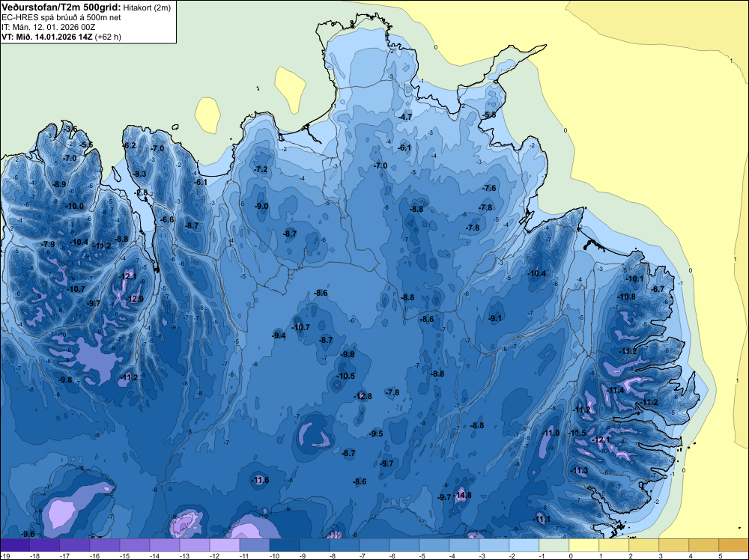The width and height of the screenshot is (749, 560).
Task: Click the legend scale label -15
Action: point(124,556)
